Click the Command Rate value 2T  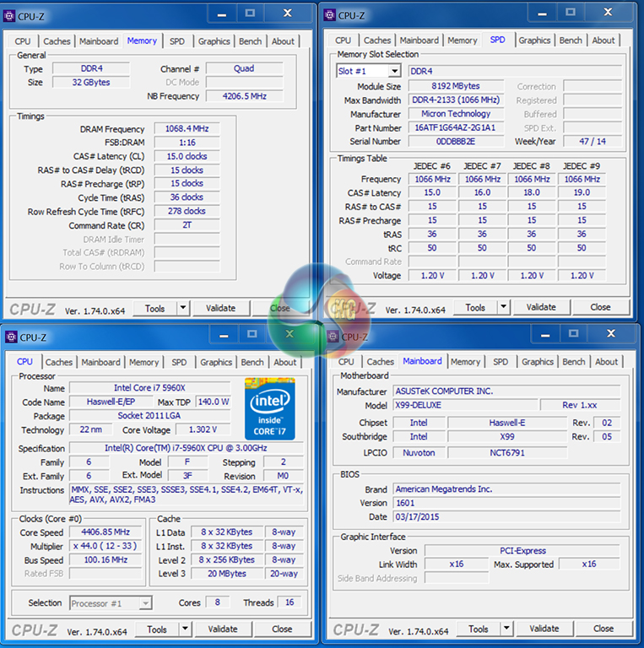187,224
